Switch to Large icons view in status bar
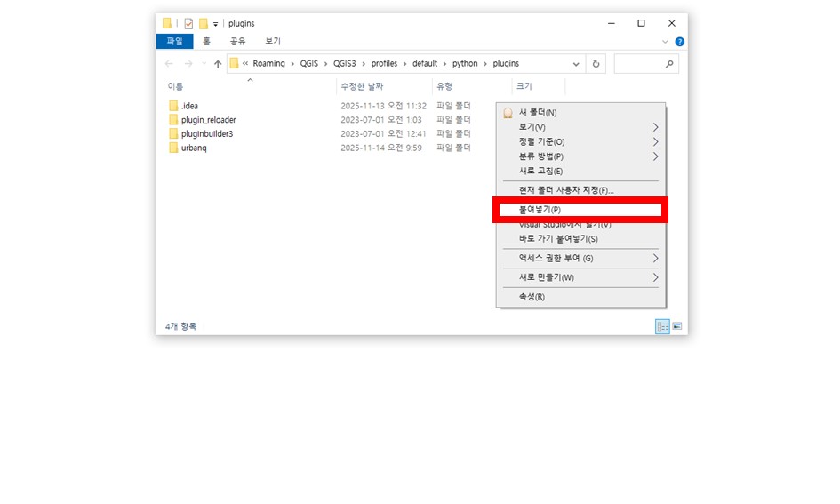The height and width of the screenshot is (504, 840). click(677, 326)
